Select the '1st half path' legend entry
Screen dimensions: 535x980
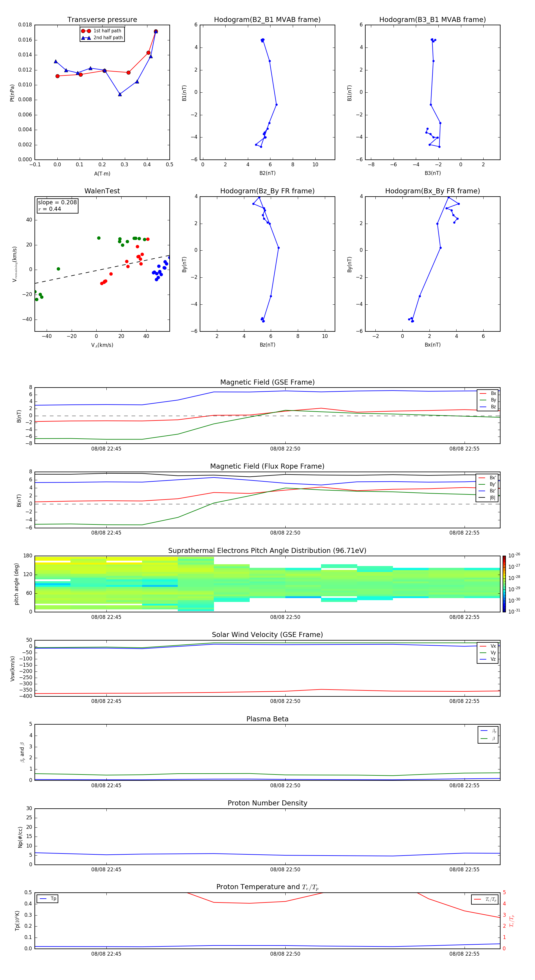pos(102,31)
